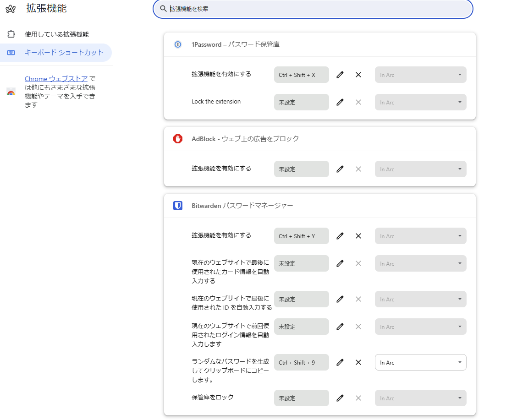Viewport: 506px width, 420px height.
Task: Click 未設定 field for カード情報を自動入力する
Action: (x=302, y=263)
